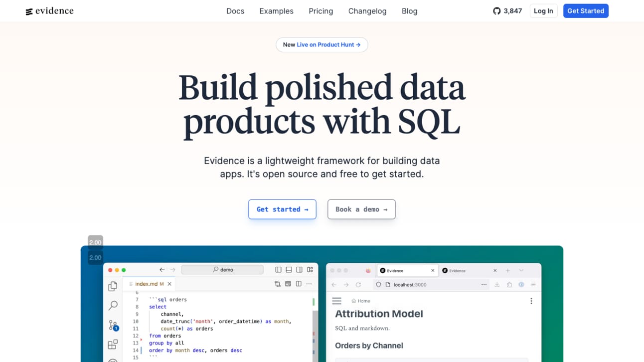Close the second Evidence browser tab
Screen dimensions: 644x362
click(495, 271)
